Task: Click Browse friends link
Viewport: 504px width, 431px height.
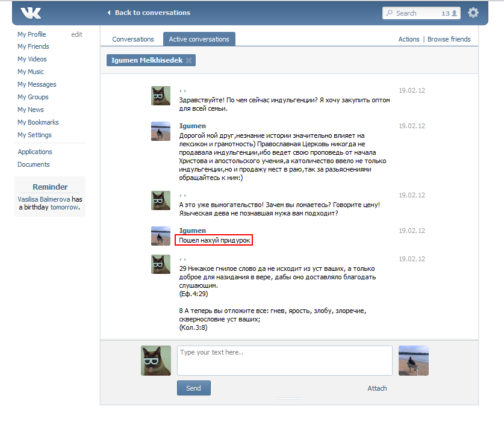Action: pyautogui.click(x=449, y=39)
